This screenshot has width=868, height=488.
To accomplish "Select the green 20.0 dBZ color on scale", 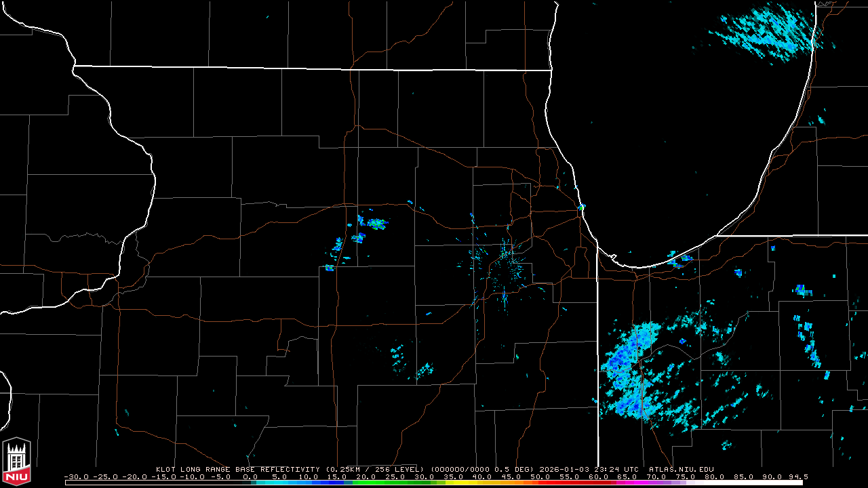I will (x=366, y=483).
